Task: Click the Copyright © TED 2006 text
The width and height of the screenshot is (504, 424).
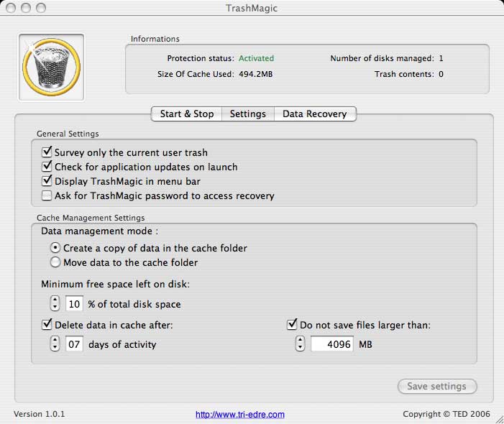Action: [x=446, y=414]
